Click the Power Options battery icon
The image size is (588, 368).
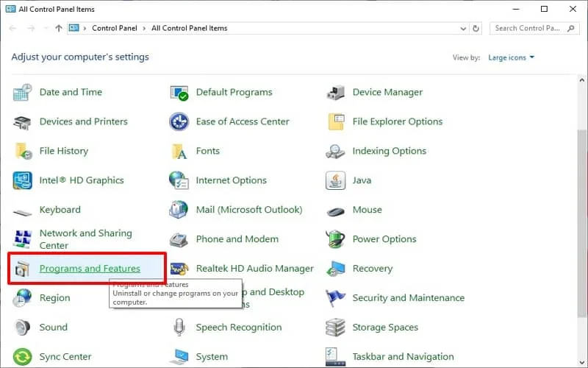335,239
